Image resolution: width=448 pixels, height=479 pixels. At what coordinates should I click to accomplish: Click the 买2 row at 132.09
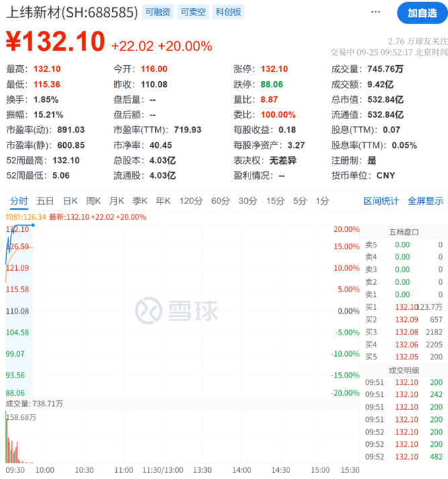click(x=404, y=320)
